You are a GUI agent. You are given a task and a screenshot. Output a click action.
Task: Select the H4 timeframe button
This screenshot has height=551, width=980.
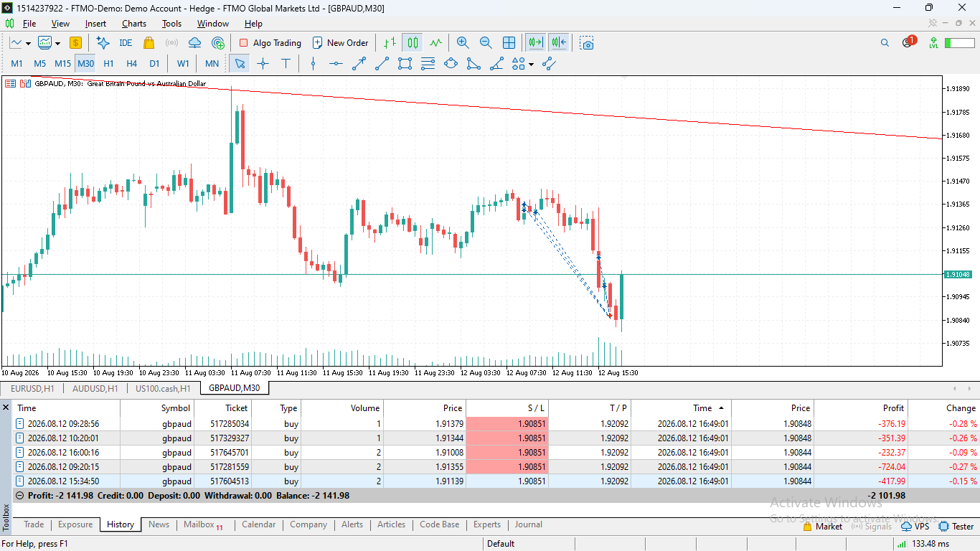pyautogui.click(x=131, y=64)
